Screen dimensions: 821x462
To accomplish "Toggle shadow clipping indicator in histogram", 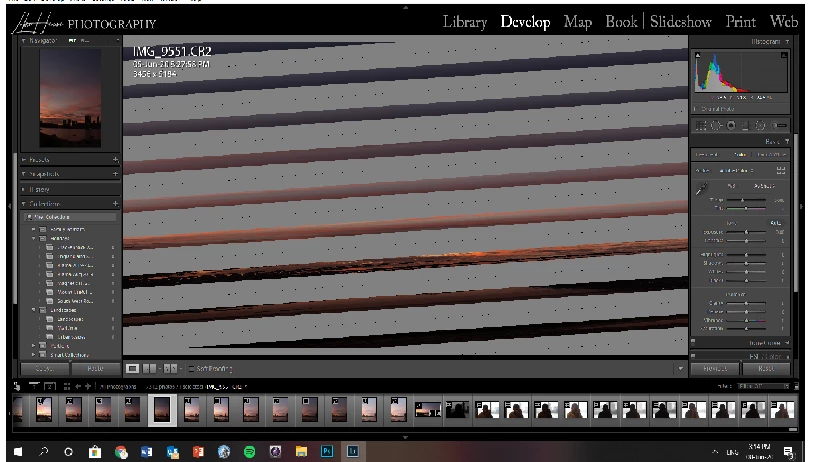I will [x=698, y=56].
